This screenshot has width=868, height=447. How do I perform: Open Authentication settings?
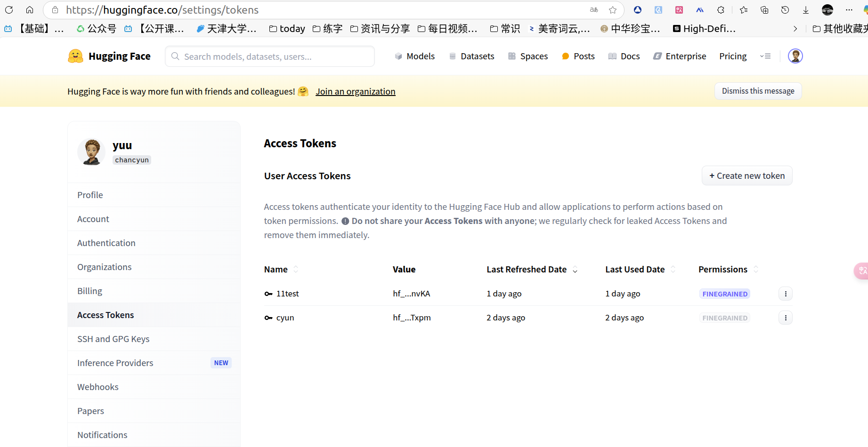pyautogui.click(x=154, y=243)
